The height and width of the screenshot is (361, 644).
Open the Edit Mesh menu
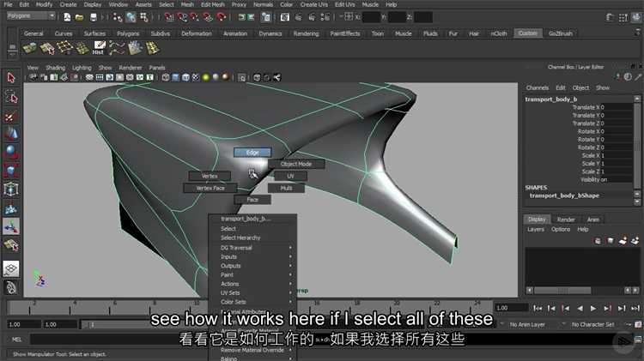point(213,4)
